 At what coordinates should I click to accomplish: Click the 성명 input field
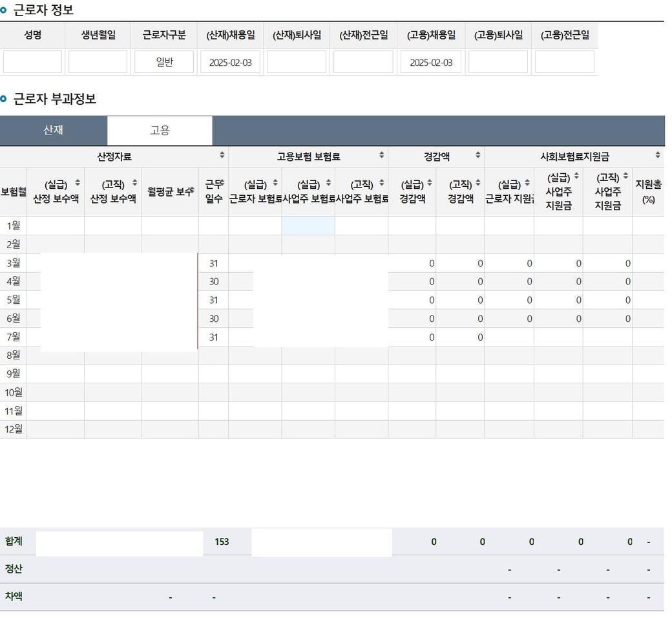pos(32,62)
